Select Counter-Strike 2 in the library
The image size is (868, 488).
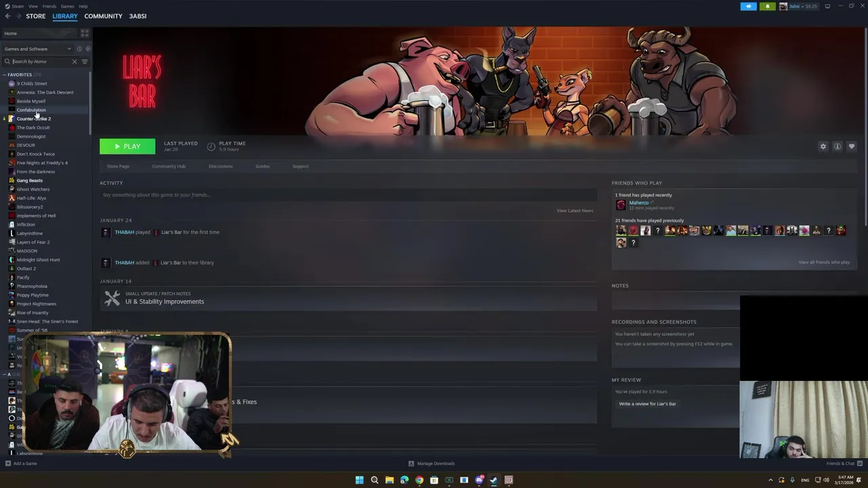(33, 119)
